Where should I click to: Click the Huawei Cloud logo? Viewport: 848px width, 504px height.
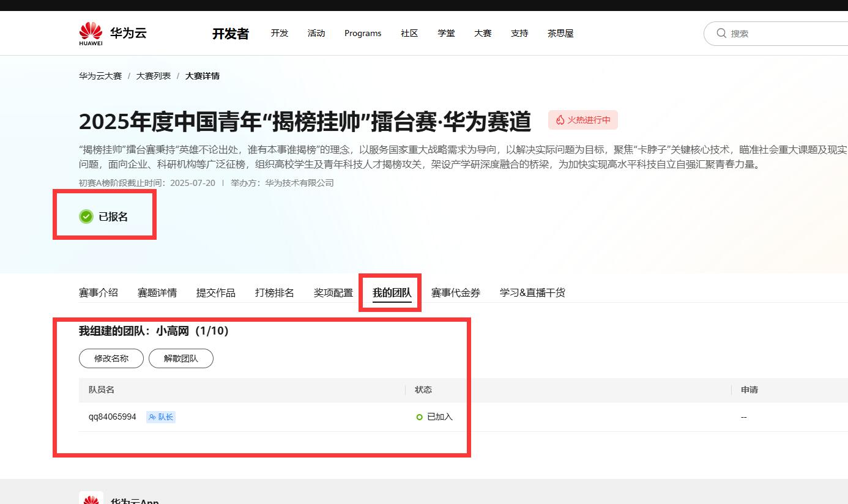click(113, 33)
